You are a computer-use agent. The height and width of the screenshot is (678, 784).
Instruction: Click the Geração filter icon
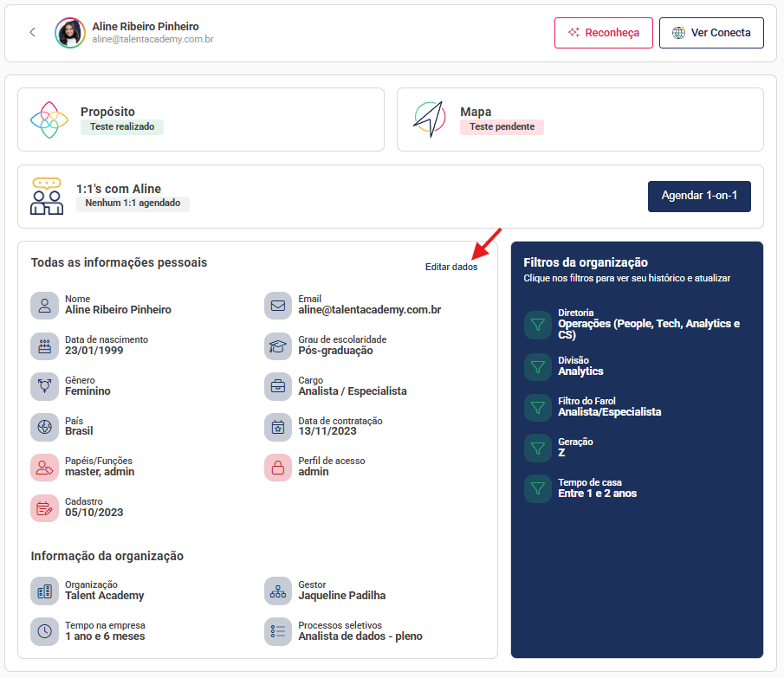(x=538, y=448)
